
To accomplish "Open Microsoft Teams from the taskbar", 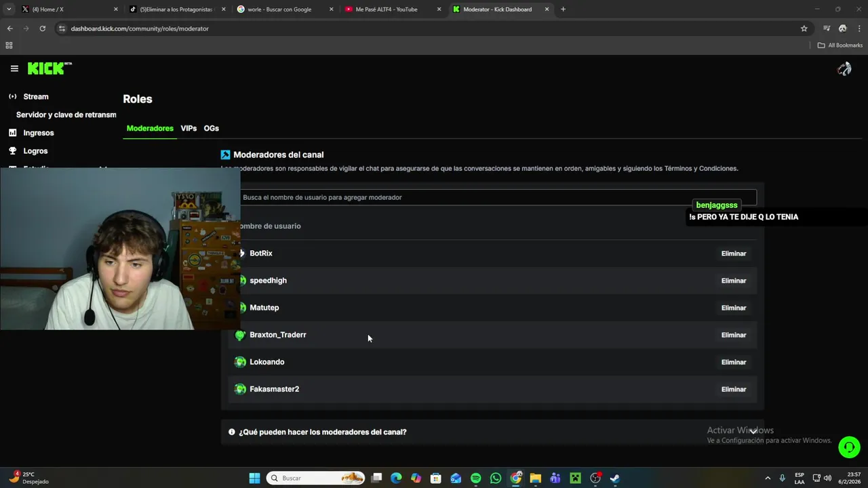I will coord(555,478).
